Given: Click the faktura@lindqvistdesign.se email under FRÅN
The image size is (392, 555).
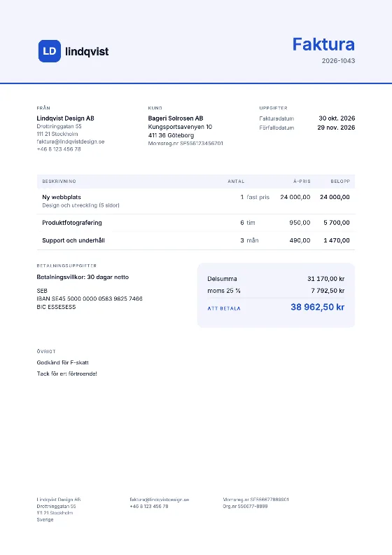Looking at the screenshot, I should tap(71, 142).
